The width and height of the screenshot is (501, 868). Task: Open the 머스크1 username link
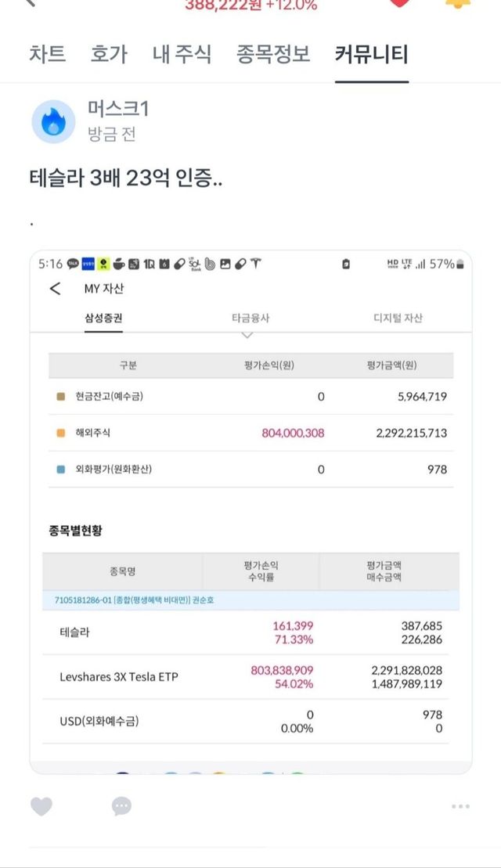coord(117,110)
